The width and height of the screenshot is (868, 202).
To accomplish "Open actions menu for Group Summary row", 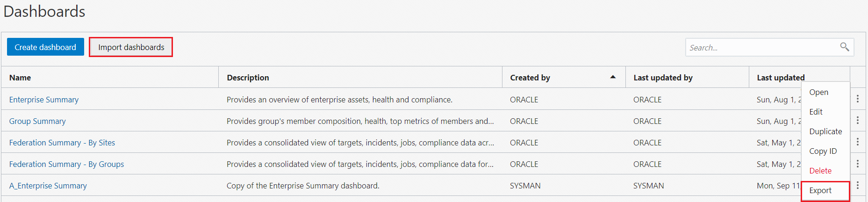I will (857, 120).
